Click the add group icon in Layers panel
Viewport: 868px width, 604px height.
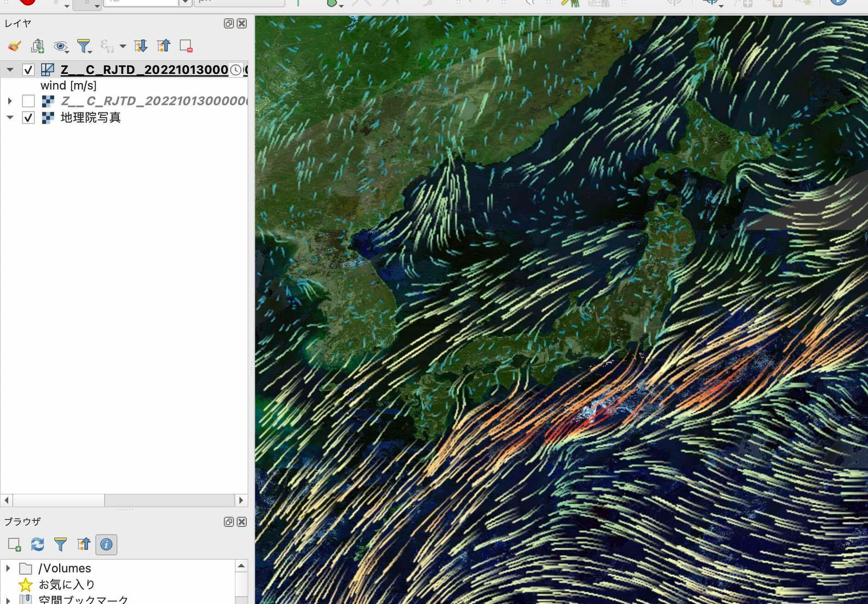[x=37, y=46]
